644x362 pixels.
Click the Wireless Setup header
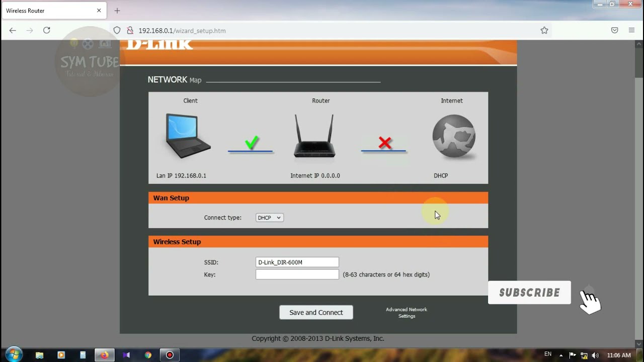pos(318,241)
